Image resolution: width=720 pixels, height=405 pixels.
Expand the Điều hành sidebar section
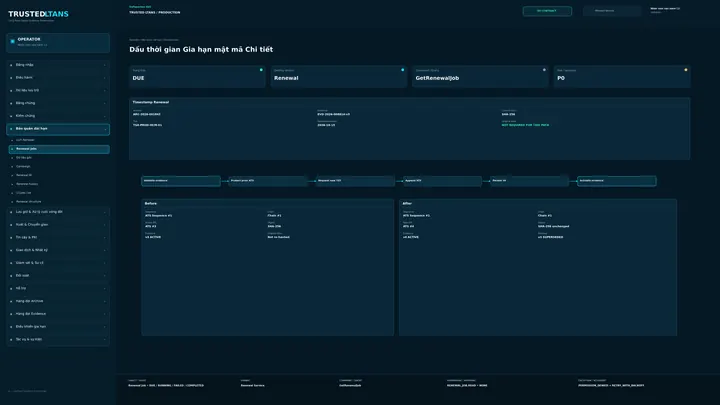coord(58,78)
